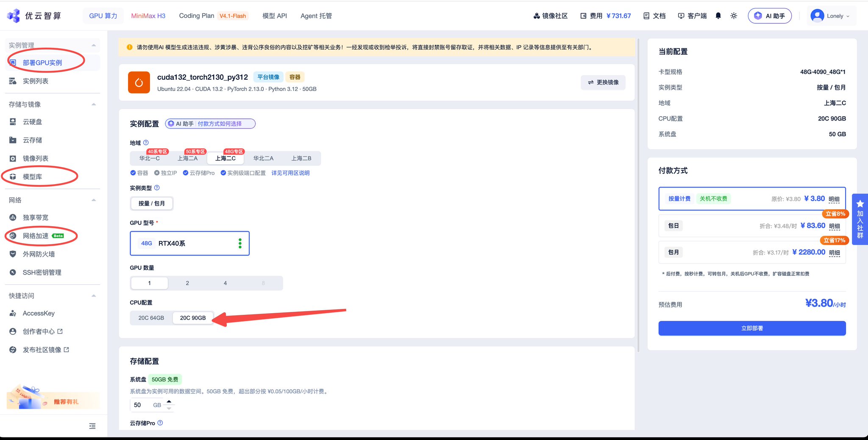Select the 华北一C region

click(150, 158)
